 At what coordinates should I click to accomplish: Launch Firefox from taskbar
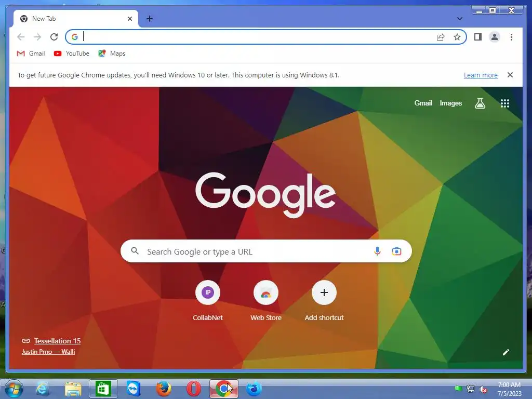pos(164,389)
